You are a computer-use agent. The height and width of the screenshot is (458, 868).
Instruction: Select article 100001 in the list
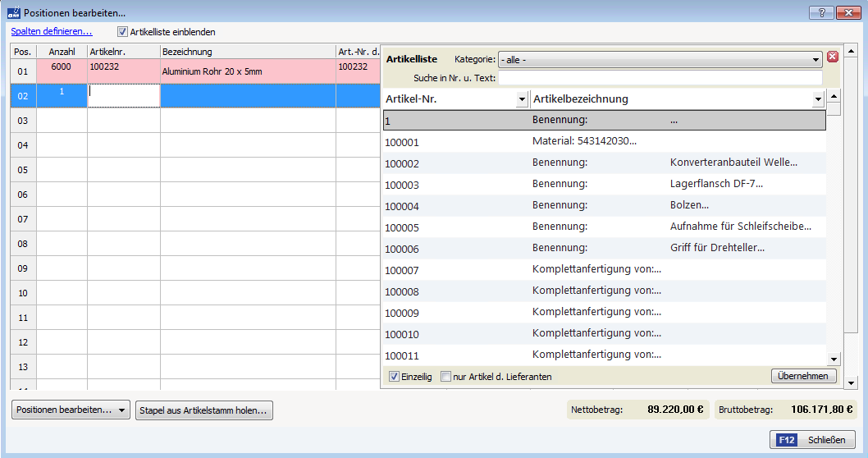(x=605, y=142)
